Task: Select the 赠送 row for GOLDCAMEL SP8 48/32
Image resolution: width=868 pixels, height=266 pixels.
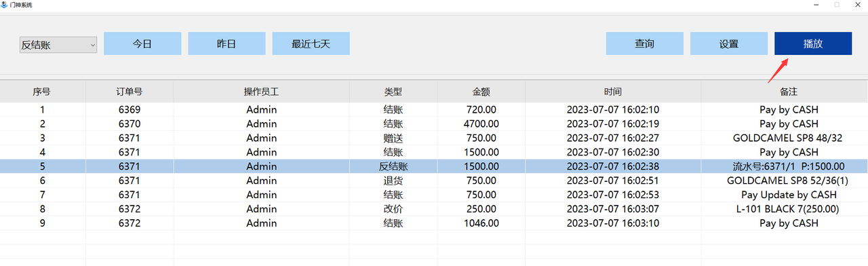Action: [x=434, y=138]
